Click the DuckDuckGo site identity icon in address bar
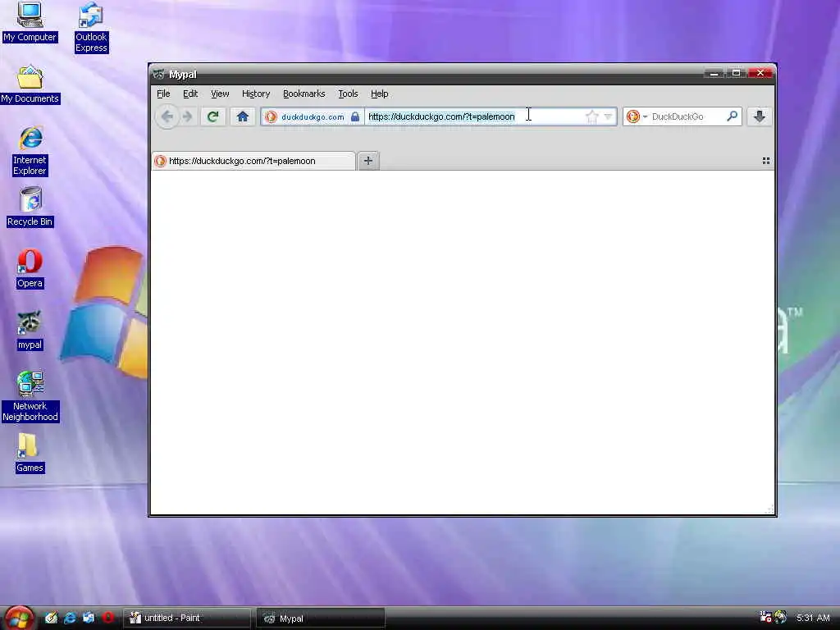The width and height of the screenshot is (840, 630). 271,116
